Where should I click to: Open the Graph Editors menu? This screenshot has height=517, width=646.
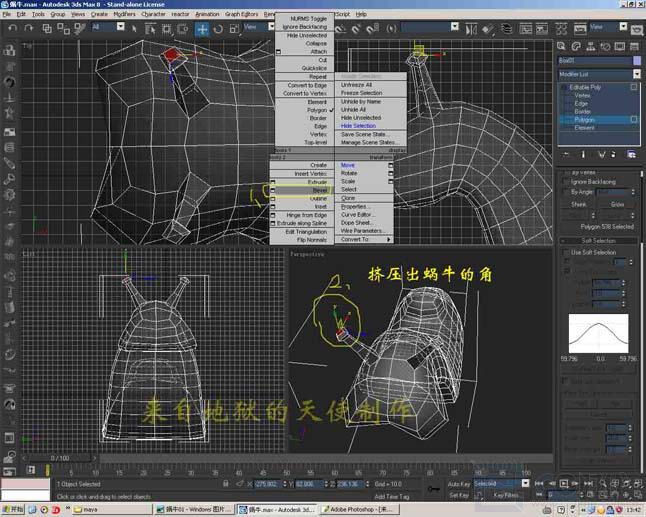point(241,14)
